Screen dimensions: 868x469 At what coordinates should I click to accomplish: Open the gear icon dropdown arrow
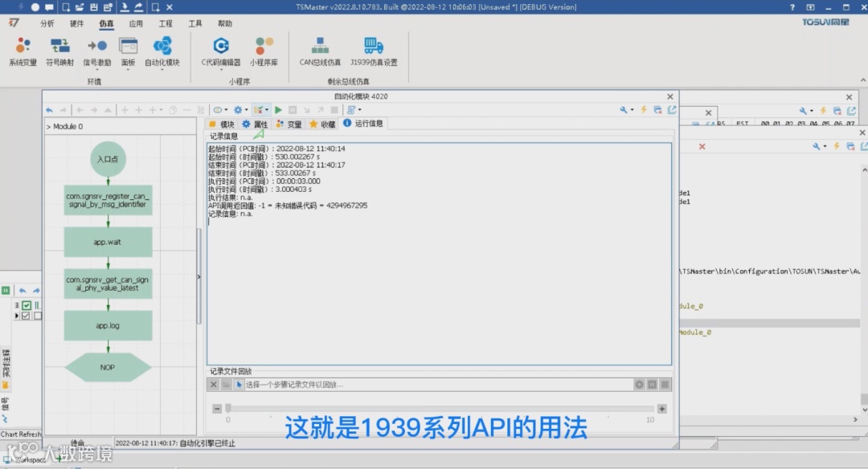(x=247, y=110)
